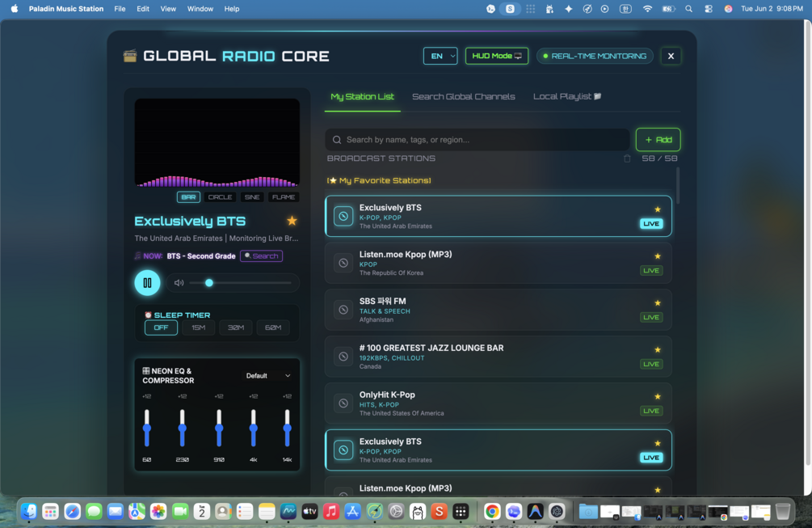Open Music app from the dock

click(331, 512)
